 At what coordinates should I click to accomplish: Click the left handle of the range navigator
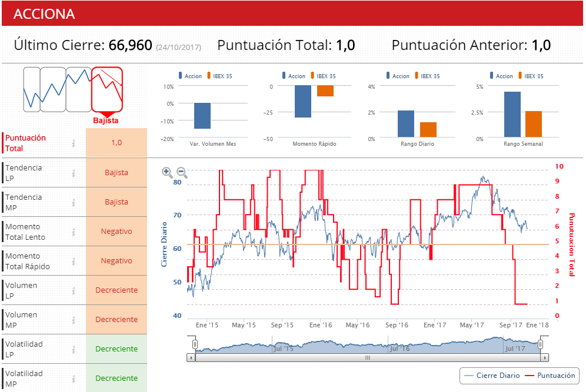pyautogui.click(x=195, y=344)
